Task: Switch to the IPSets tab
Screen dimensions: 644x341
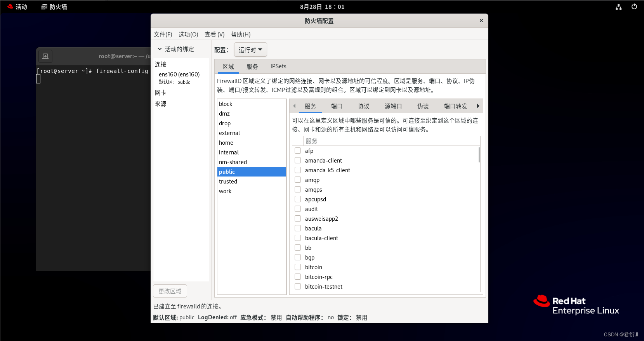Action: click(278, 66)
